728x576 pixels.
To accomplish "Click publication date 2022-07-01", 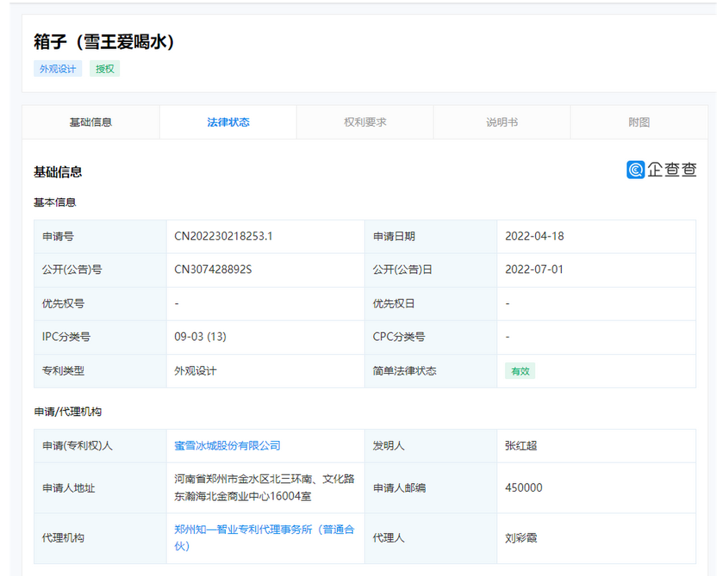I will [x=534, y=269].
